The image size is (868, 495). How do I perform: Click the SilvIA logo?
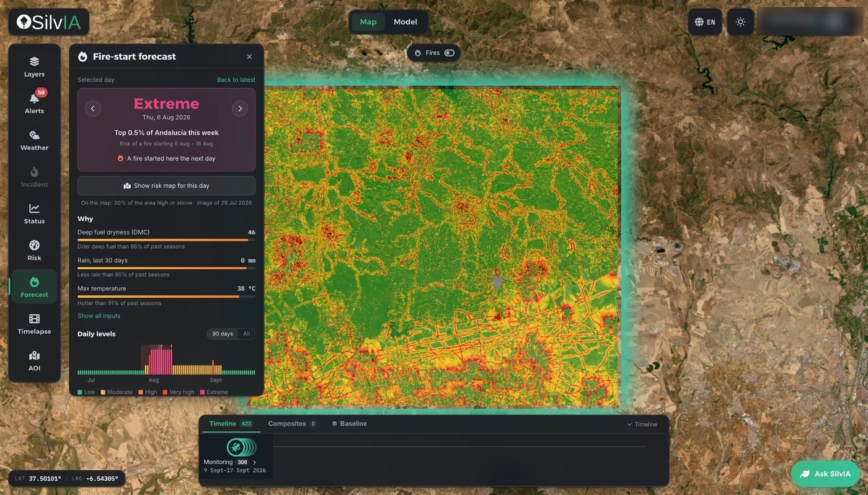tap(48, 22)
